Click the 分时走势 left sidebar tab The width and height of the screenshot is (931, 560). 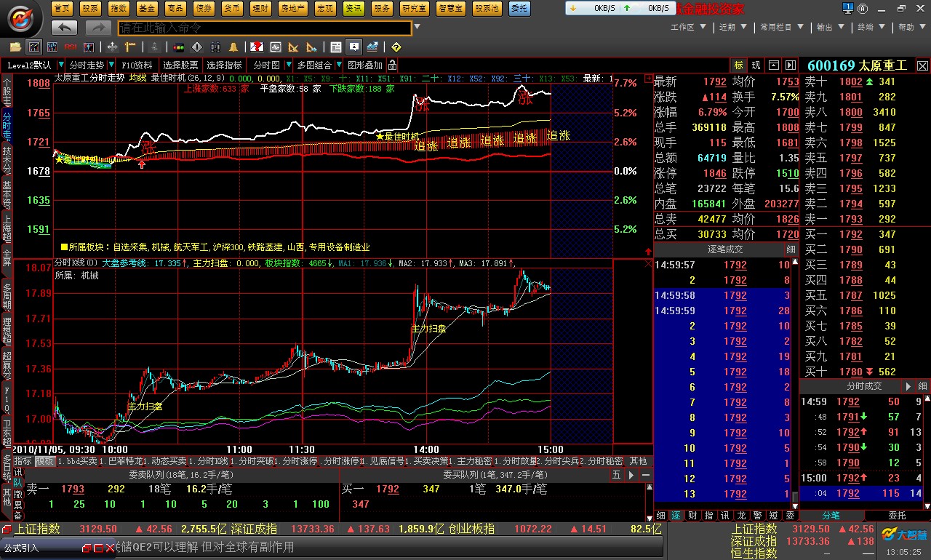(x=7, y=125)
